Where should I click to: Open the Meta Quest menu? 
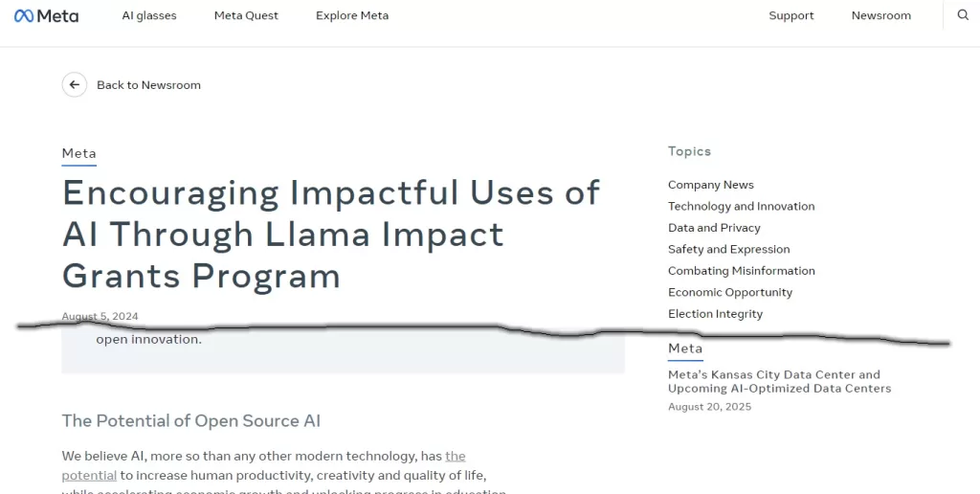(246, 16)
